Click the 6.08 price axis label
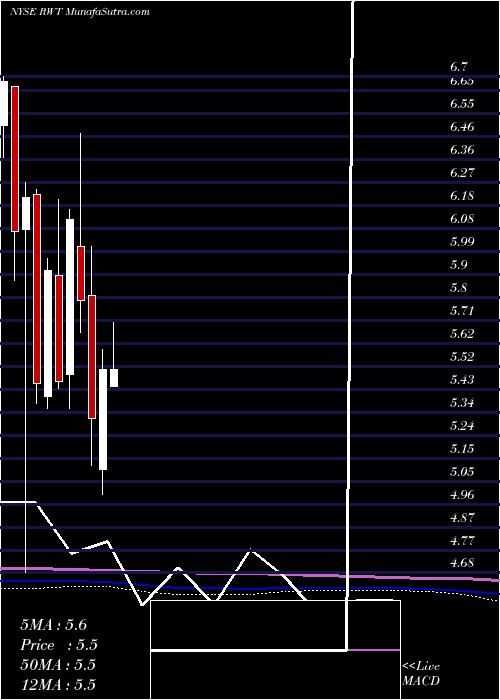 click(x=461, y=219)
